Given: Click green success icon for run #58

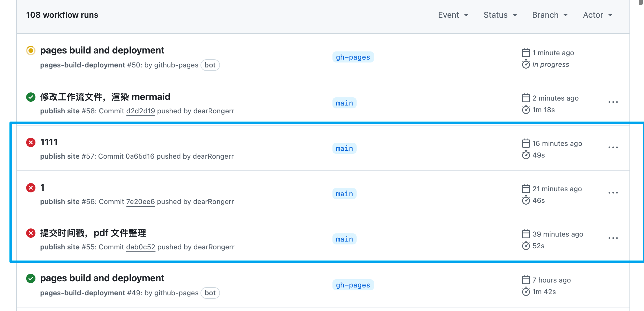Looking at the screenshot, I should tap(31, 97).
